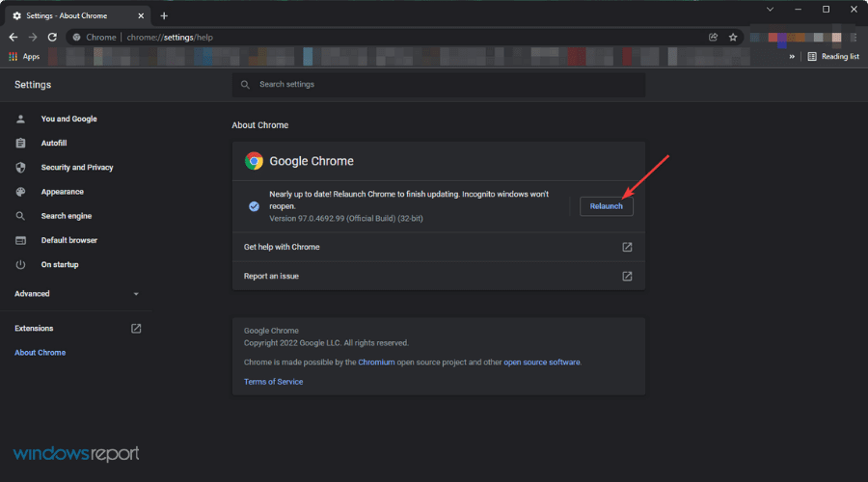
Task: Expand the Advanced section
Action: [x=76, y=293]
